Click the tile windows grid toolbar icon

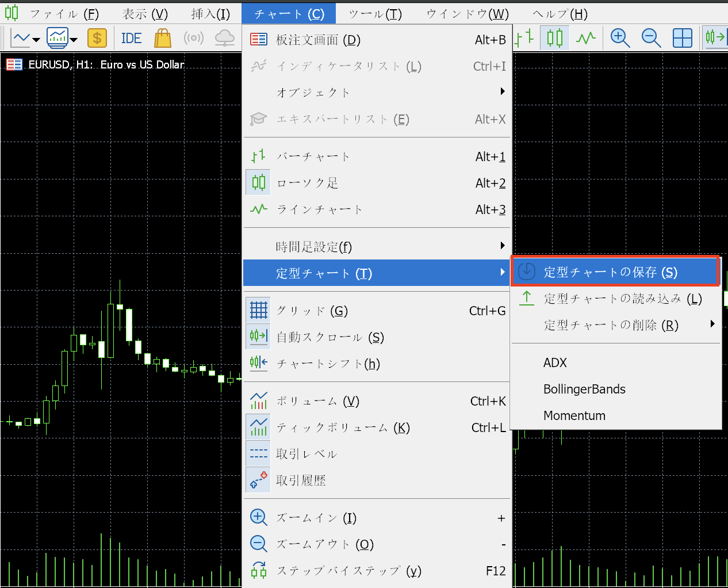(x=682, y=39)
